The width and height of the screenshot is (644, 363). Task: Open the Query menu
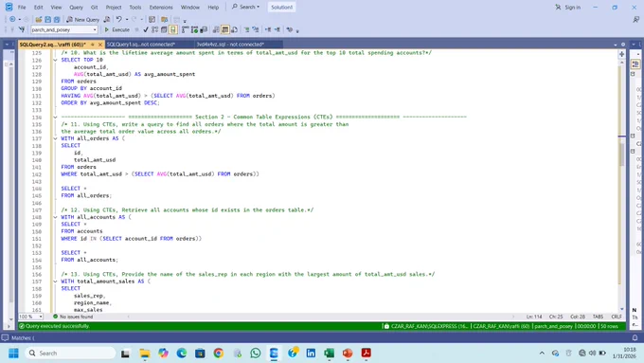pos(76,7)
